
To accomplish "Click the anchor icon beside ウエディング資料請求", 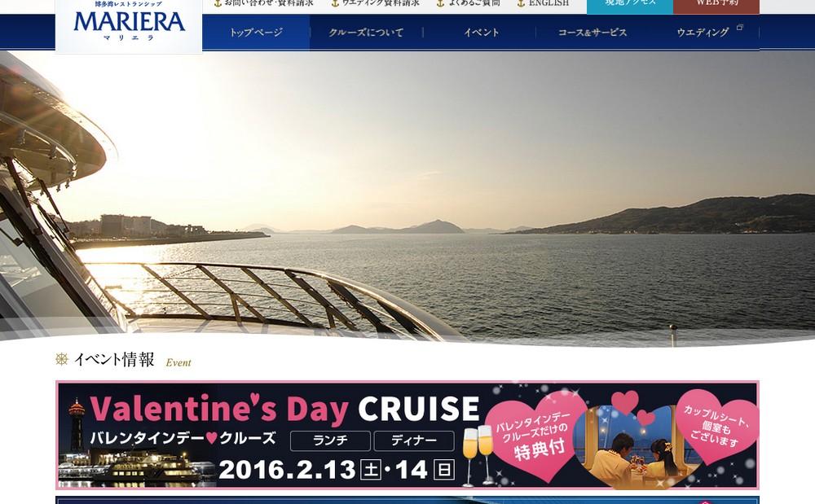I will (335, 2).
